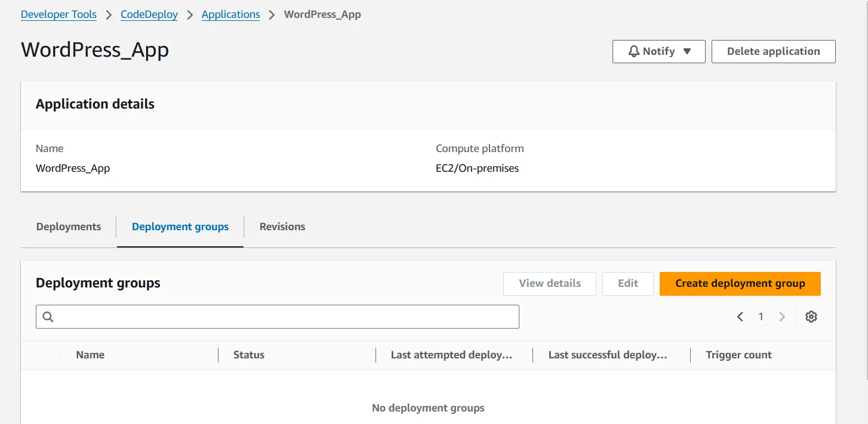
Task: Click the search magnifier icon
Action: tap(48, 317)
